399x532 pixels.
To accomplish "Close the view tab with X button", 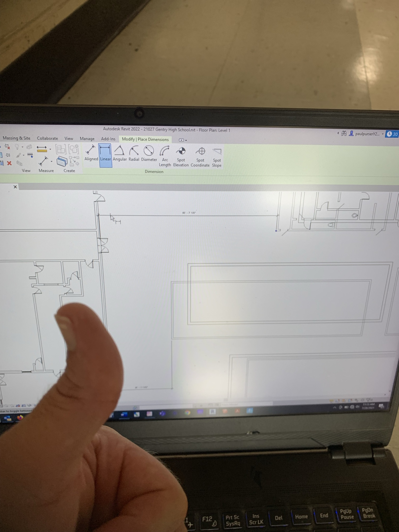I will 15,187.
